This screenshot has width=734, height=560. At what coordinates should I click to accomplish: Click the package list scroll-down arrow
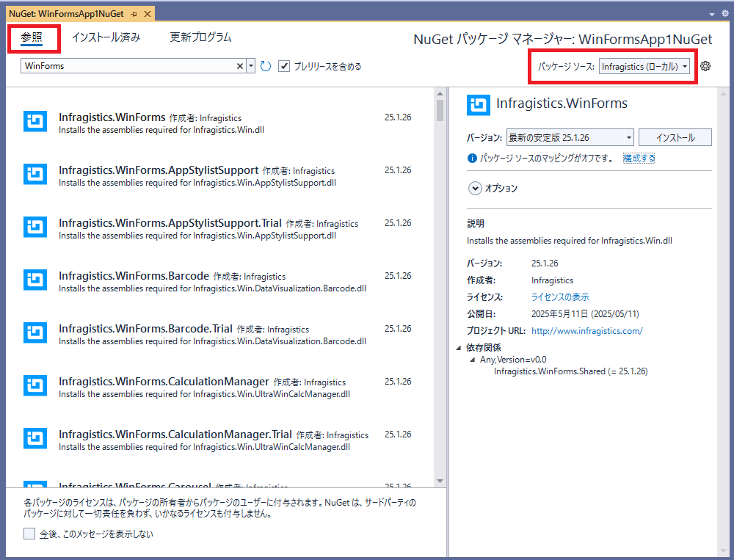(440, 481)
